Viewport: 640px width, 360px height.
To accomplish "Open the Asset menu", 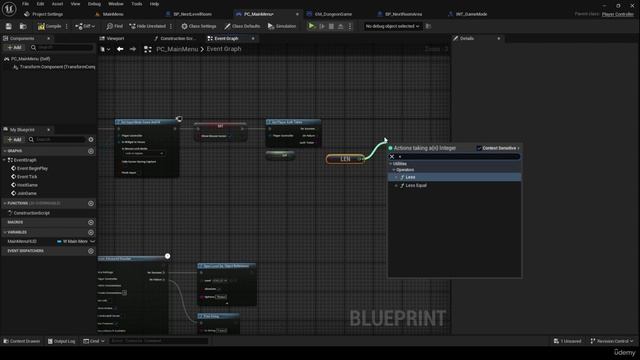I will coord(57,4).
